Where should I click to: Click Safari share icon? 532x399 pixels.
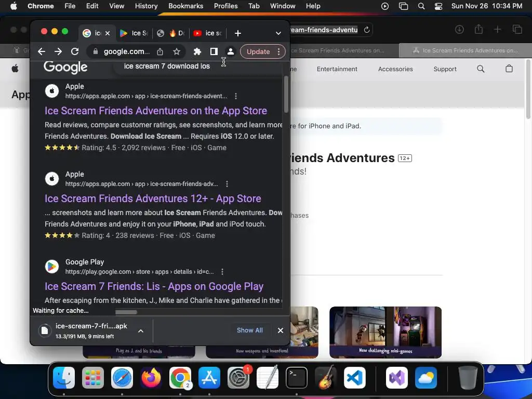coord(478,29)
